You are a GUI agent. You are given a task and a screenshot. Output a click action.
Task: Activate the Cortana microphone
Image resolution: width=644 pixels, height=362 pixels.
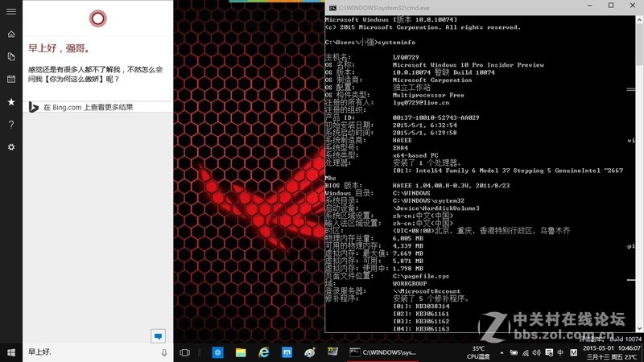[164, 352]
